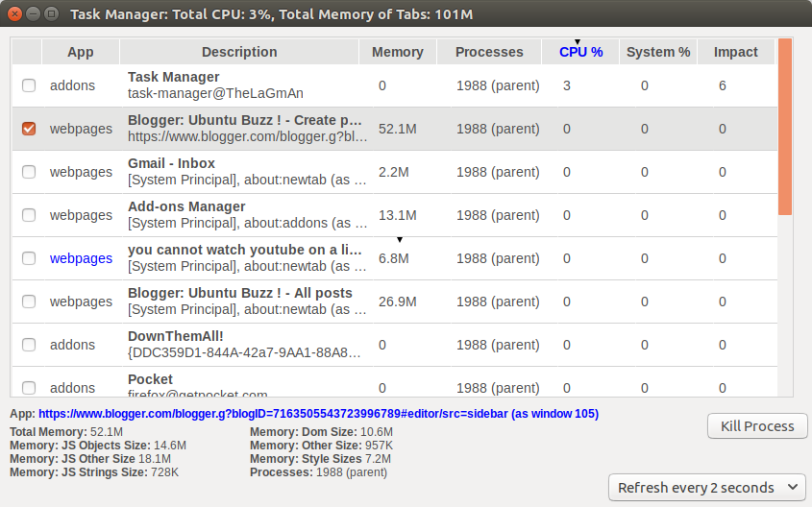Image resolution: width=812 pixels, height=507 pixels.
Task: Minimize the Task Manager window
Action: click(33, 14)
